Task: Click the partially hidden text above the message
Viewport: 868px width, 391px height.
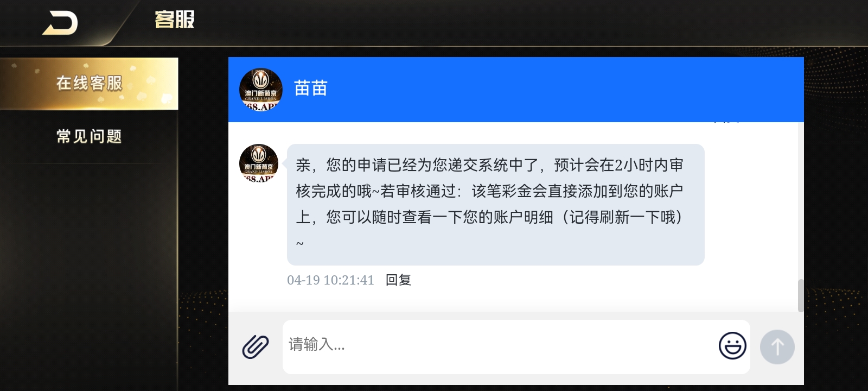Action: (727, 121)
